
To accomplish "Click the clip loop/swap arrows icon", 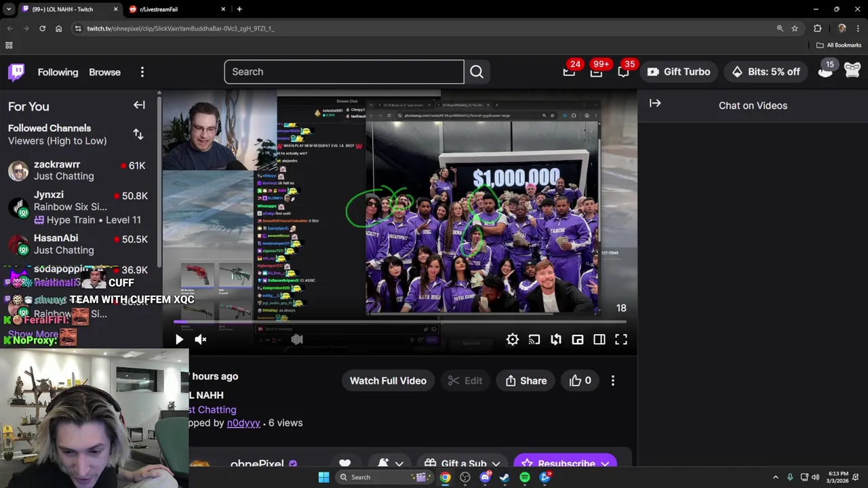I will click(x=556, y=340).
